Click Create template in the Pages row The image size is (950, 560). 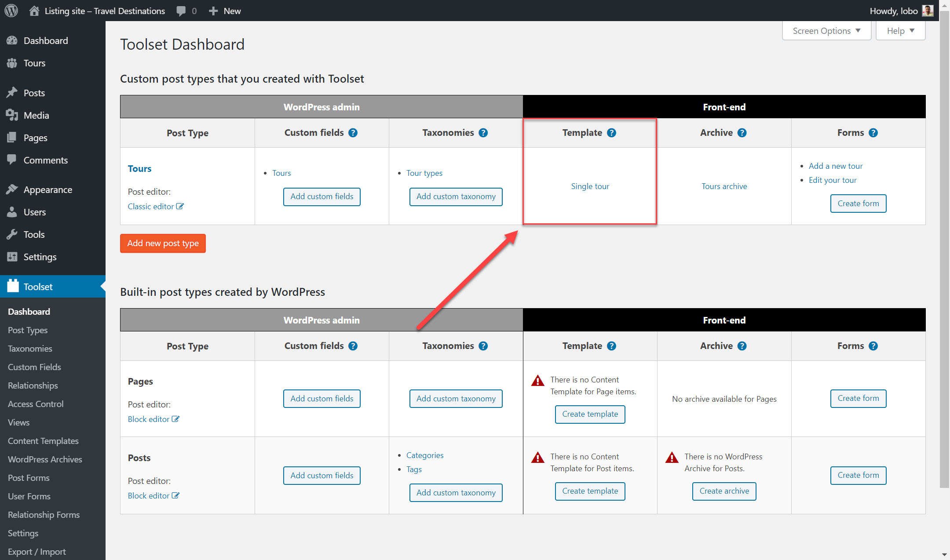pos(590,414)
